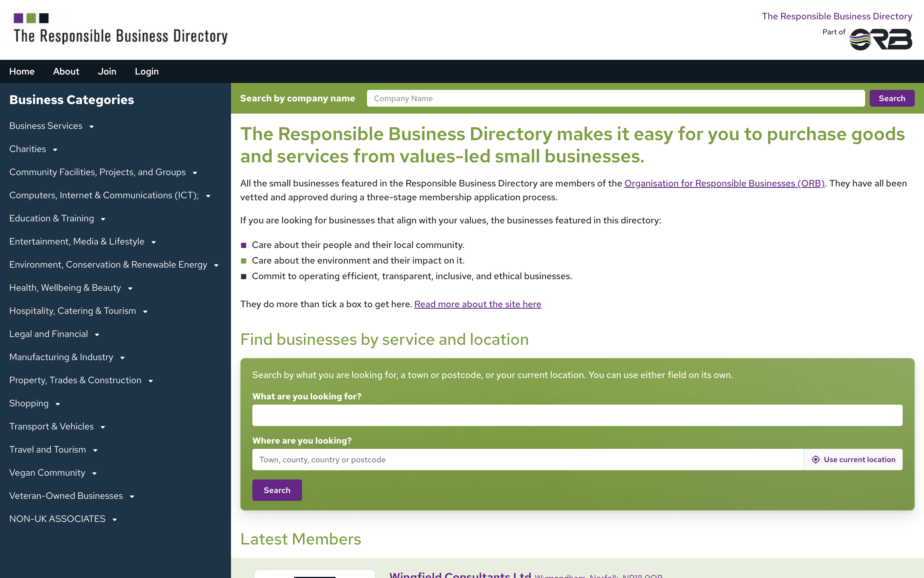Screen dimensions: 924x578
Task: Open Charities category link
Action: 27,149
